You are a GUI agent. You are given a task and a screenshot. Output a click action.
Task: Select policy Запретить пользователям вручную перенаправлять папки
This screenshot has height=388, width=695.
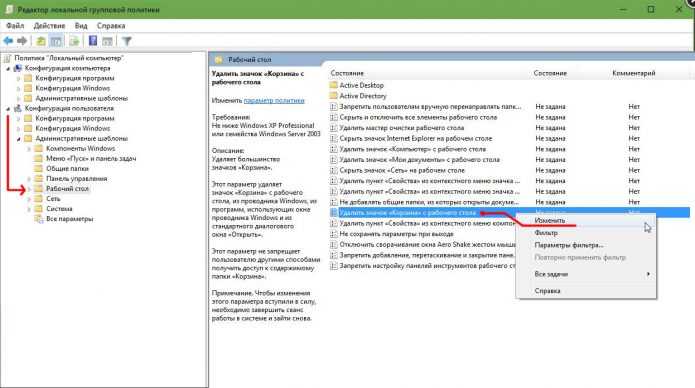point(430,106)
